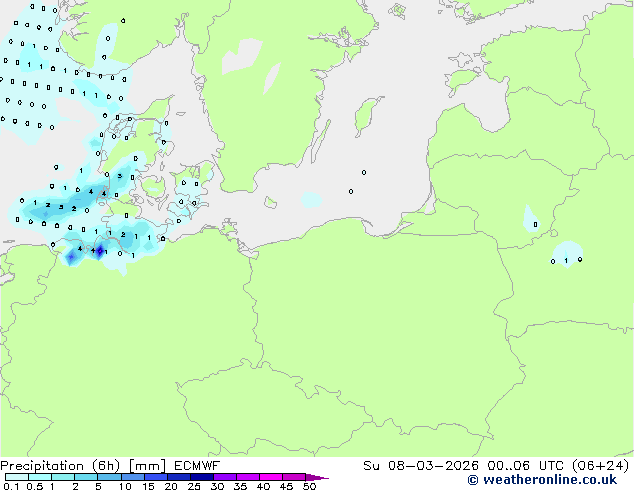Click the "30" legend scale value
Screen dimensions: 634x490
[x=217, y=486]
